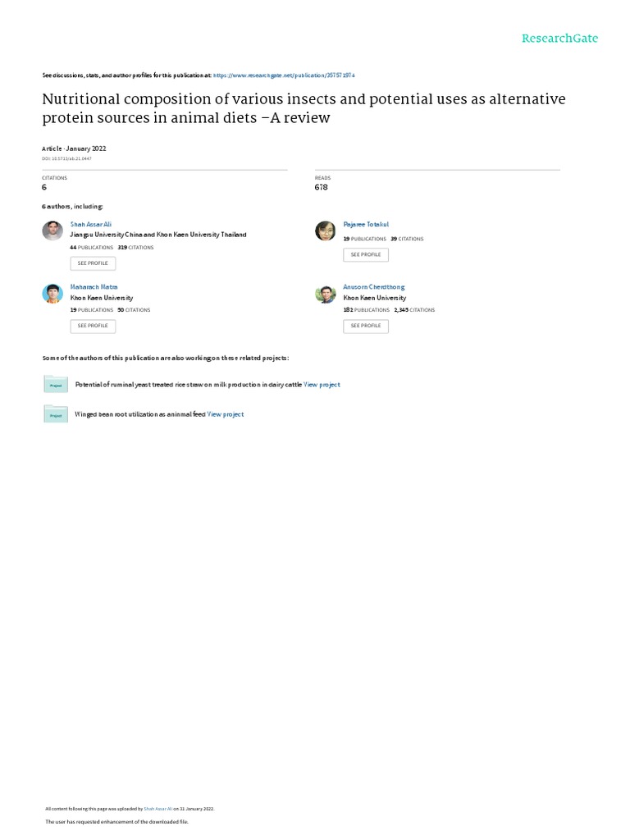630x840 pixels.
Task: Select Maharach Matra's profile avatar
Action: (52, 294)
